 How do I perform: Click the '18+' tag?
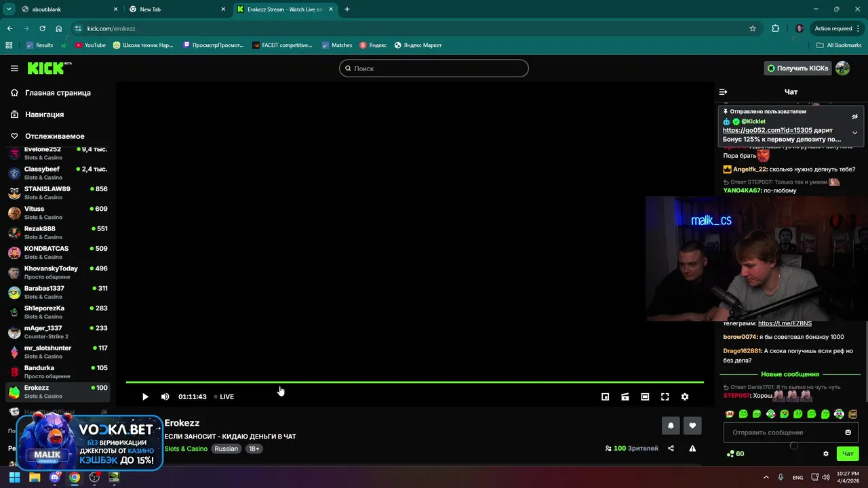[254, 449]
